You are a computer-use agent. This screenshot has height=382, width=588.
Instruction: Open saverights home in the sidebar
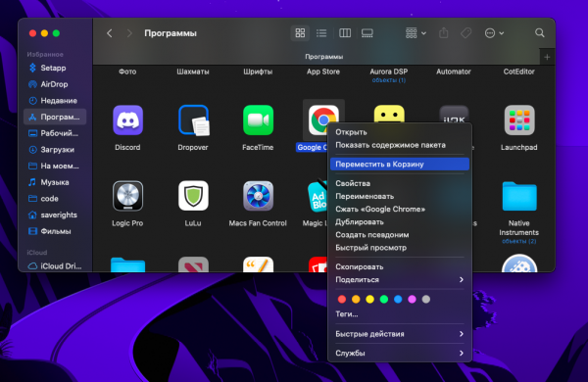click(x=55, y=215)
